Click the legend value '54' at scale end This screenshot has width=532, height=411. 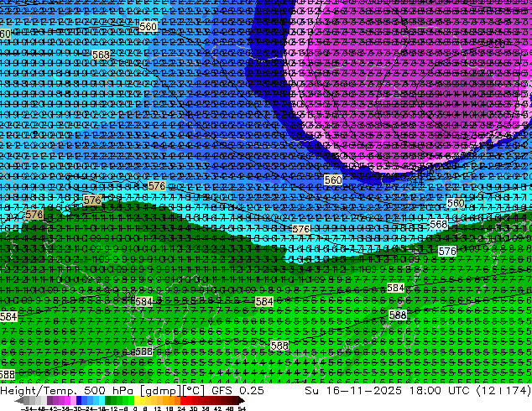click(x=242, y=408)
